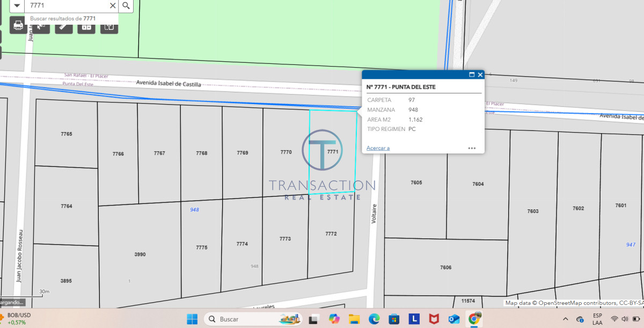Launch Copilot from the taskbar
This screenshot has width=644, height=328.
pos(334,319)
